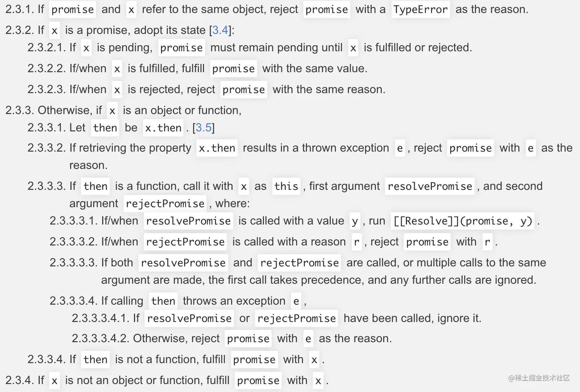Click the [[Resolve]](promise, y) code snippet
The height and width of the screenshot is (392, 580).
point(463,221)
